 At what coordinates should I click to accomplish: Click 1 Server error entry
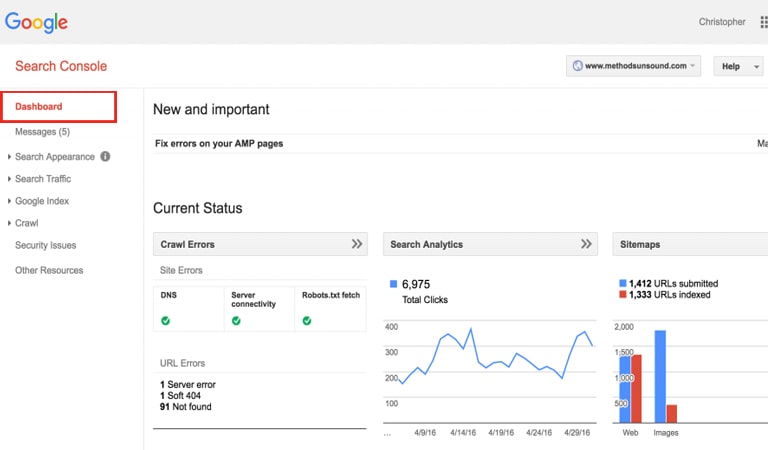pos(188,384)
